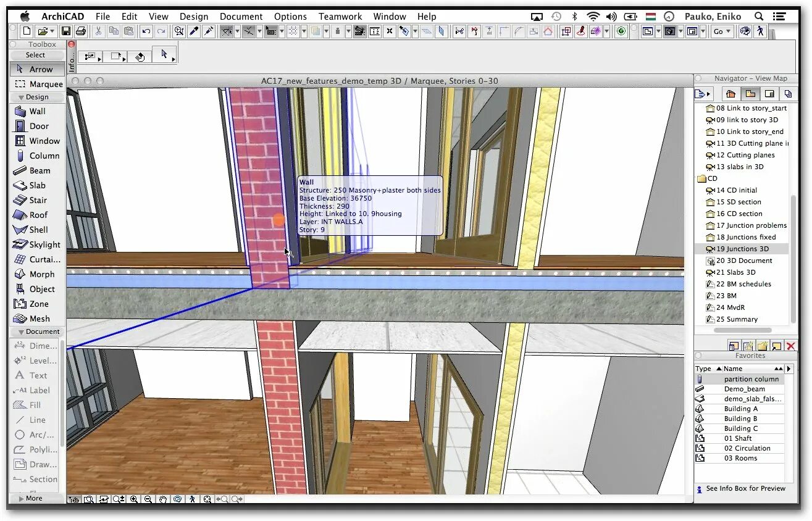Switch Navigator to Project Map icon
The width and height of the screenshot is (812, 521).
pos(731,94)
